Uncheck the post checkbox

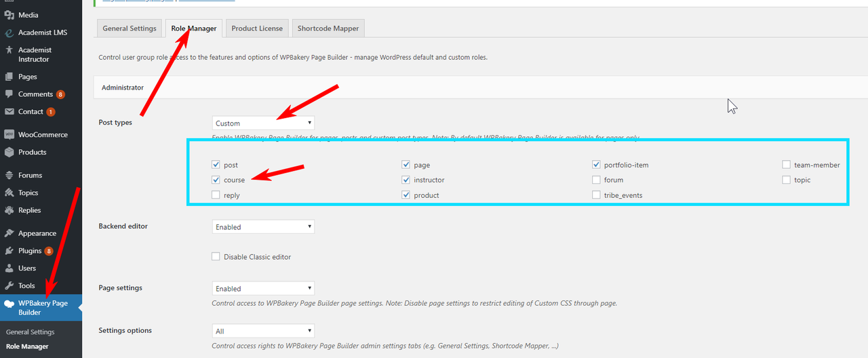[x=216, y=165]
